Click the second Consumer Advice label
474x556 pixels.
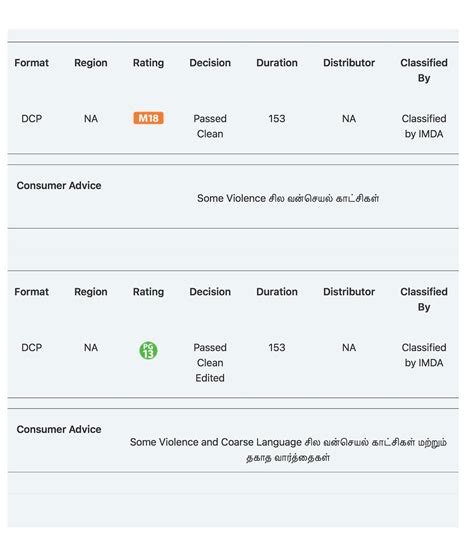click(59, 429)
